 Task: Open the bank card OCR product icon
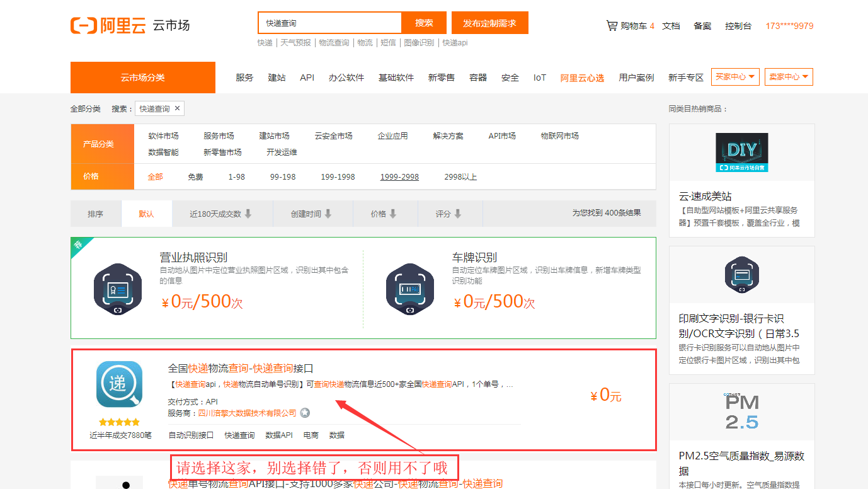[x=742, y=275]
